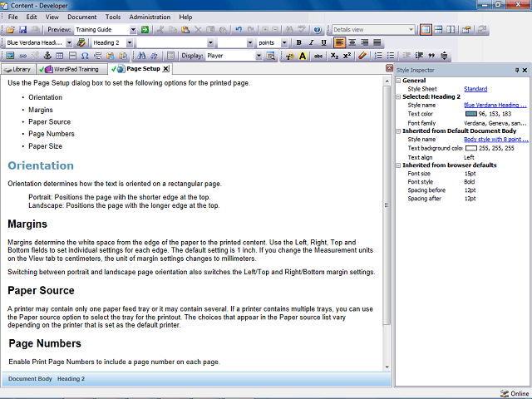Create a bulleted list

(391, 56)
